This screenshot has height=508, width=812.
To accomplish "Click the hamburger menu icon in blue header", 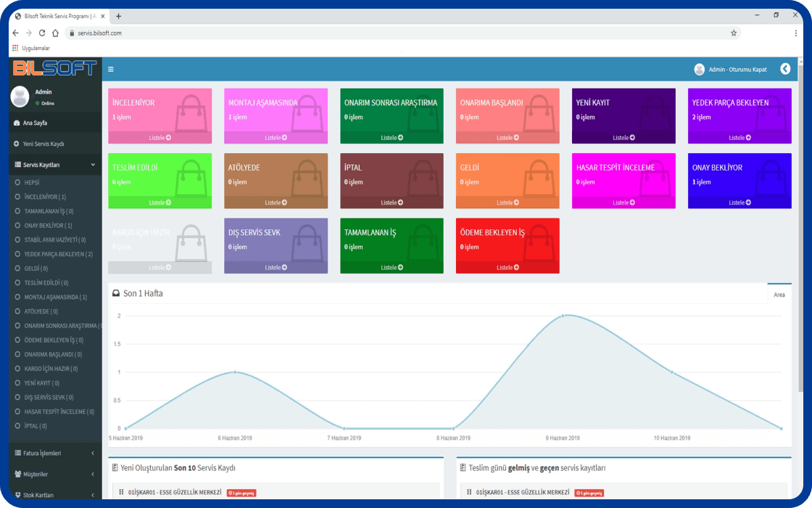I will tap(111, 69).
